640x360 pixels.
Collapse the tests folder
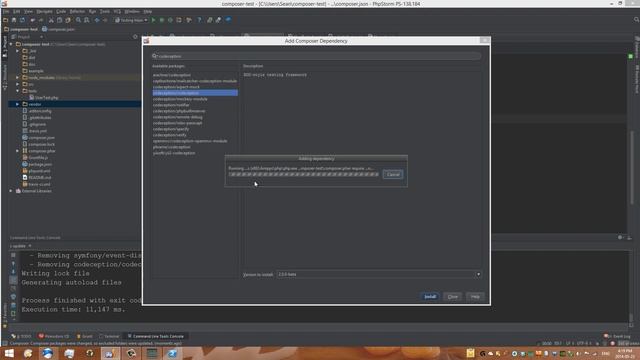click(x=18, y=91)
